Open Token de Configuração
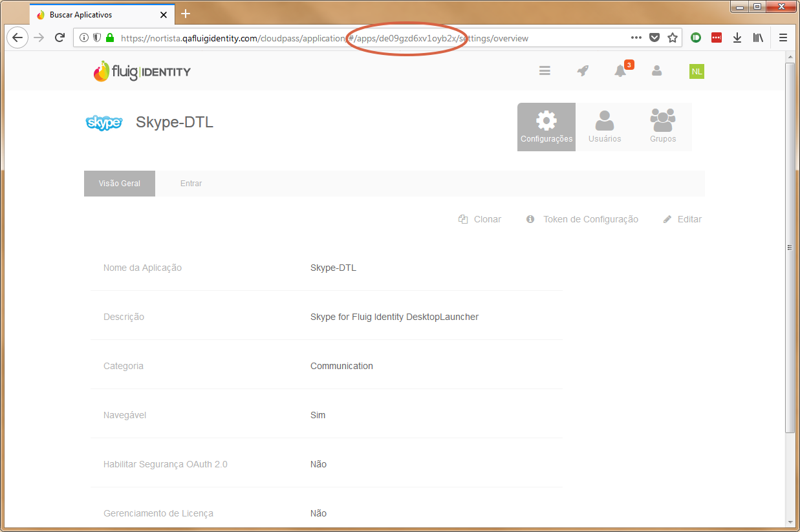This screenshot has height=532, width=800. click(582, 219)
